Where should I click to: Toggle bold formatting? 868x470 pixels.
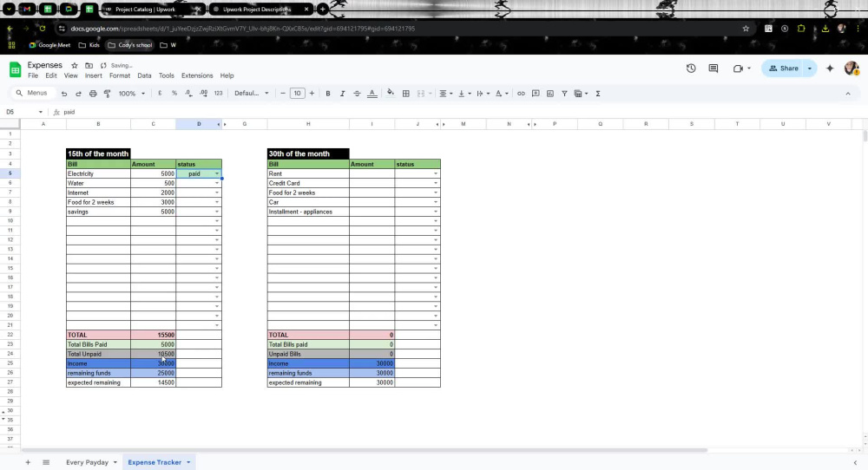point(328,94)
